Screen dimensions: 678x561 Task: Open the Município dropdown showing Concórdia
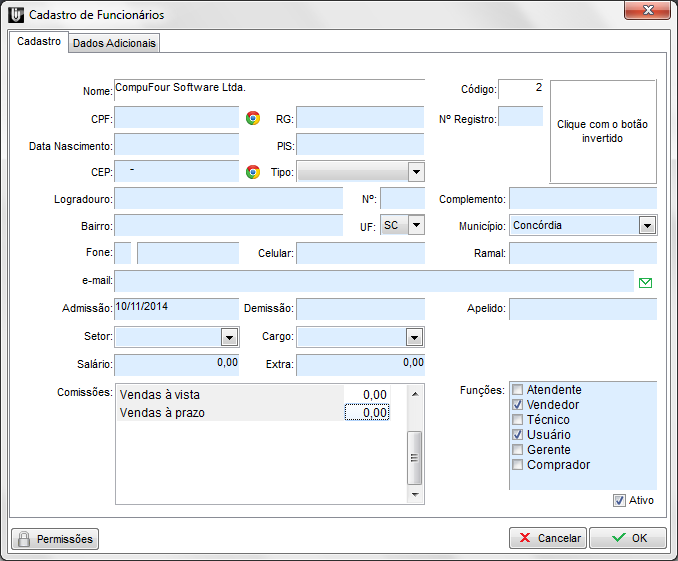click(647, 226)
